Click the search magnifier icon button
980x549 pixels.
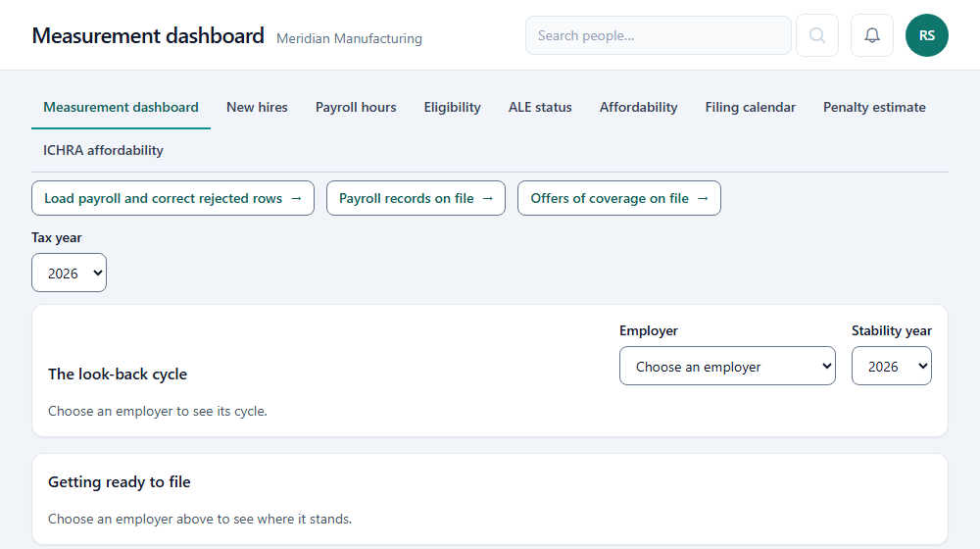[x=817, y=35]
